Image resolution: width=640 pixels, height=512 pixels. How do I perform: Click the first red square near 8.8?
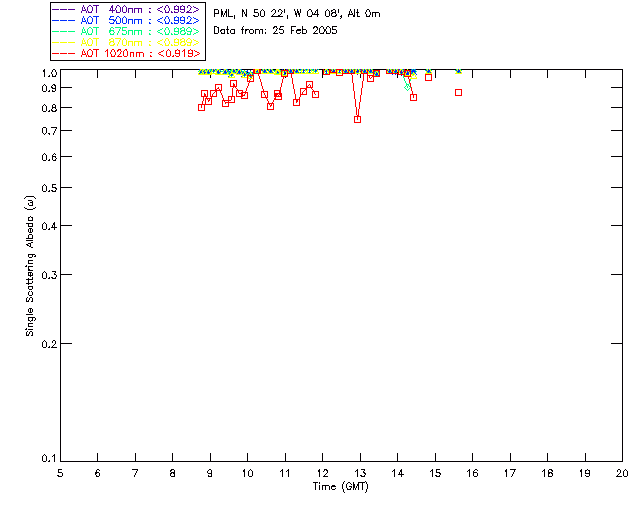201,107
